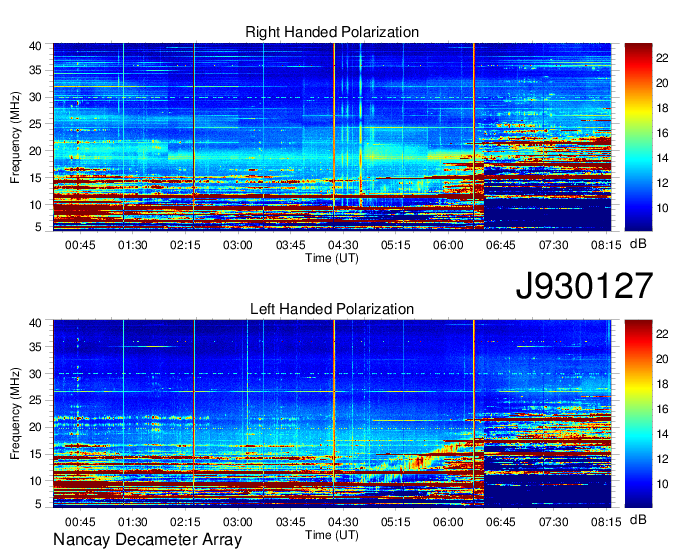
Task: Click the 18 dB value on Right Handed colorbar
Action: [662, 108]
